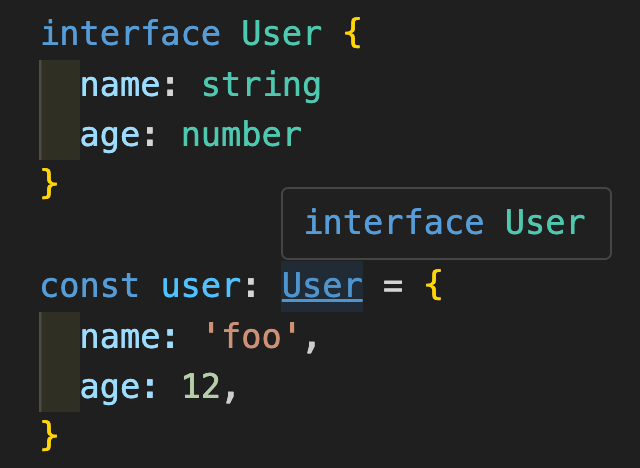Click the name key in the object literal
Image resolution: width=640 pixels, height=468 pixels.
[x=120, y=337]
